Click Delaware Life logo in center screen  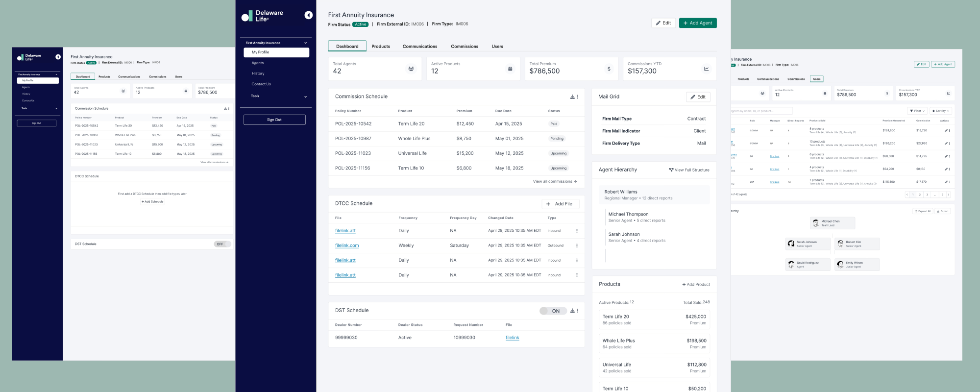(263, 16)
